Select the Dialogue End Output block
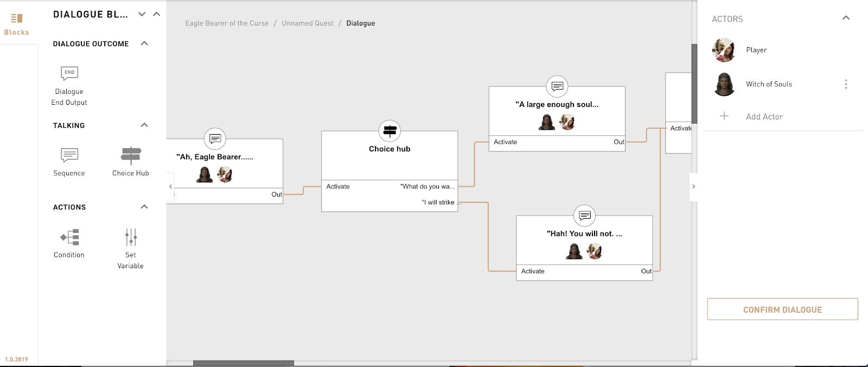Viewport: 868px width, 367px height. click(x=69, y=73)
